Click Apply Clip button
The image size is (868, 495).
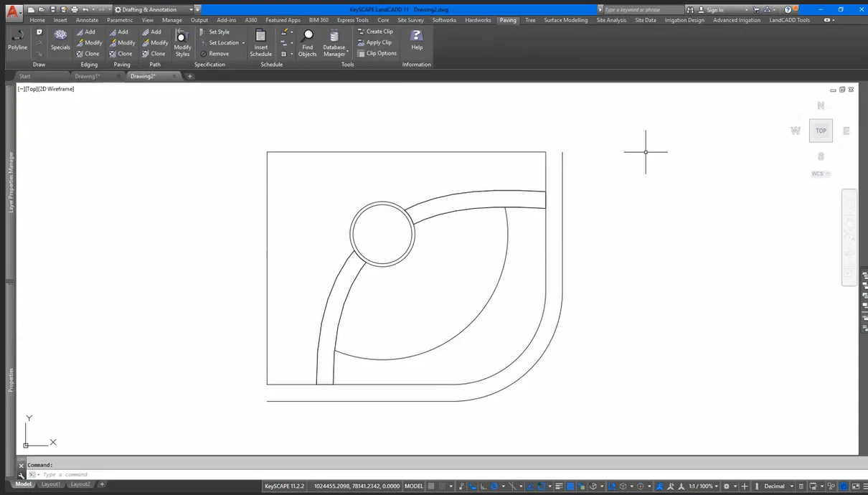375,42
